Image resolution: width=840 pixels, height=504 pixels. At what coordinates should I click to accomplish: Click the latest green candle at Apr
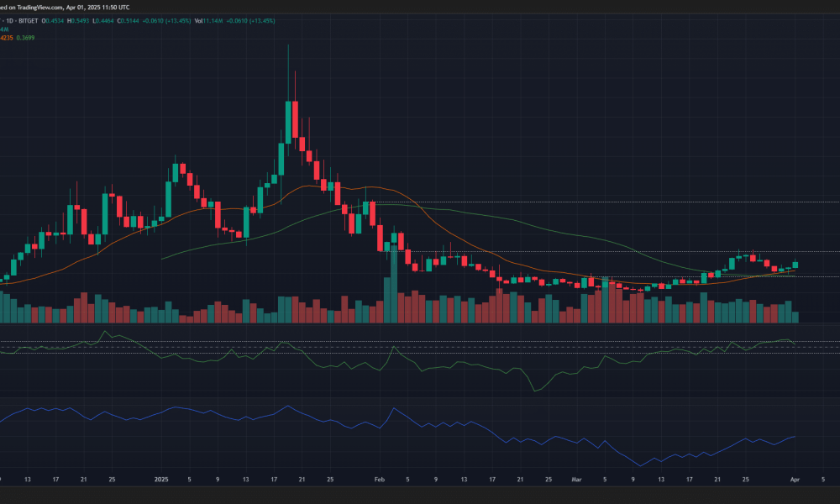(795, 265)
